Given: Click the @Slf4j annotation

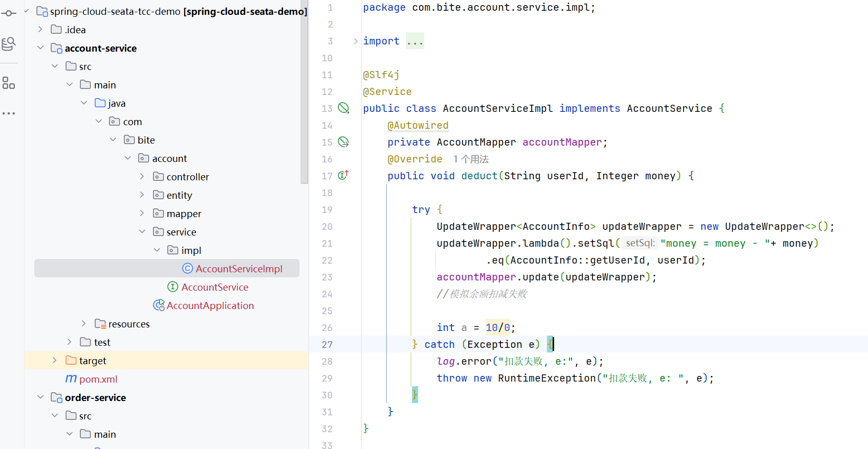Looking at the screenshot, I should coord(381,75).
